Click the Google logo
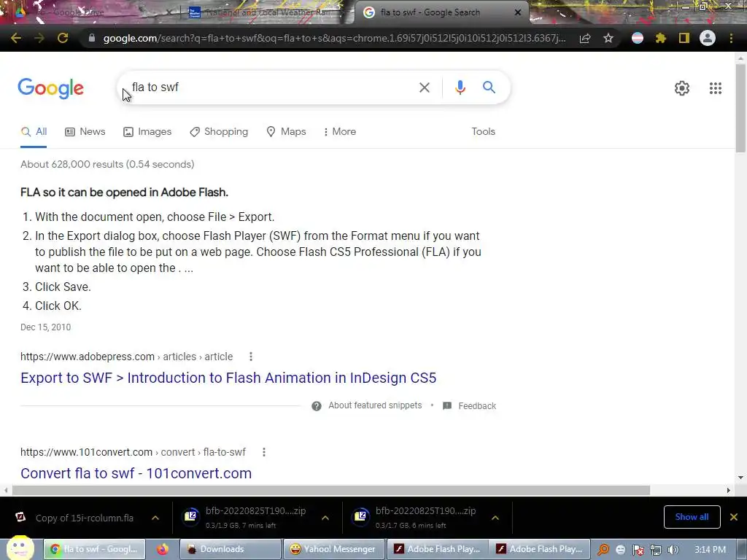This screenshot has width=747, height=560. tap(50, 88)
